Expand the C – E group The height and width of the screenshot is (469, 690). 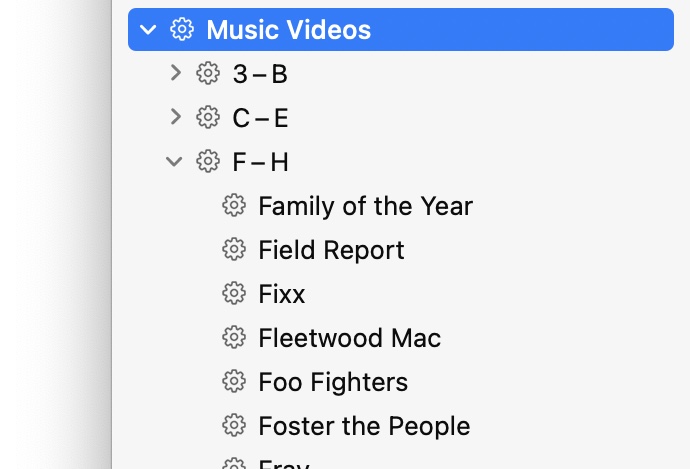click(176, 117)
